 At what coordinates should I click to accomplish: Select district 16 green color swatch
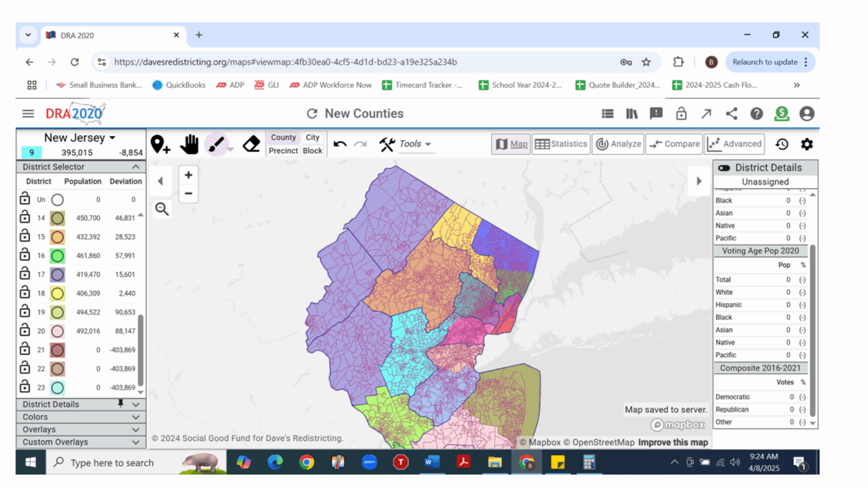tap(57, 256)
